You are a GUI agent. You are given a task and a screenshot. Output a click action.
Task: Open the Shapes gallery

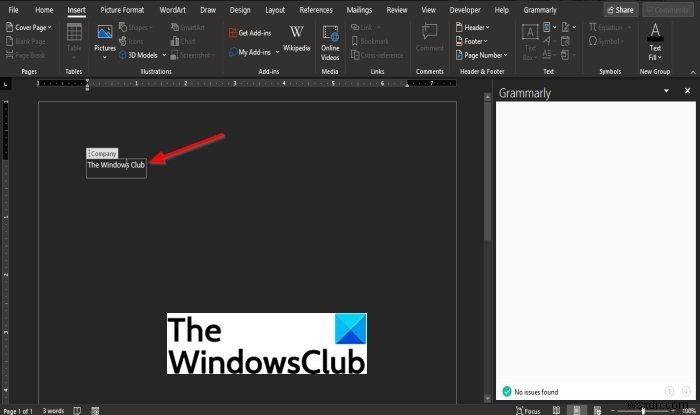click(136, 28)
